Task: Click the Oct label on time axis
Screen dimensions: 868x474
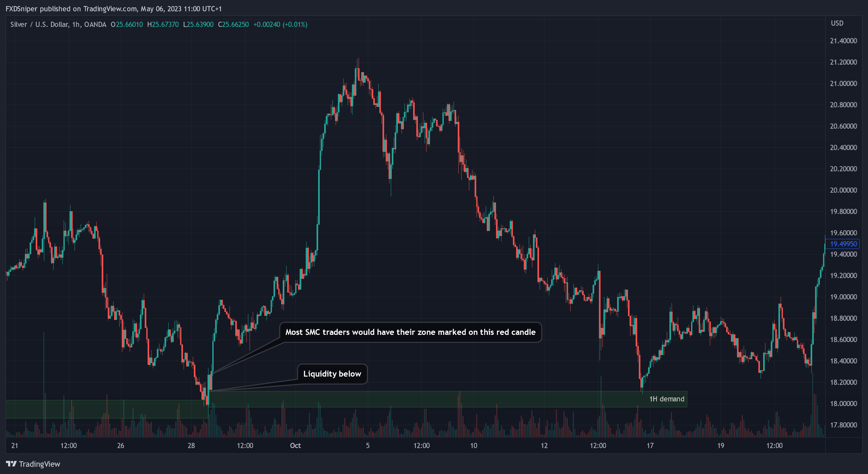Action: (295, 446)
